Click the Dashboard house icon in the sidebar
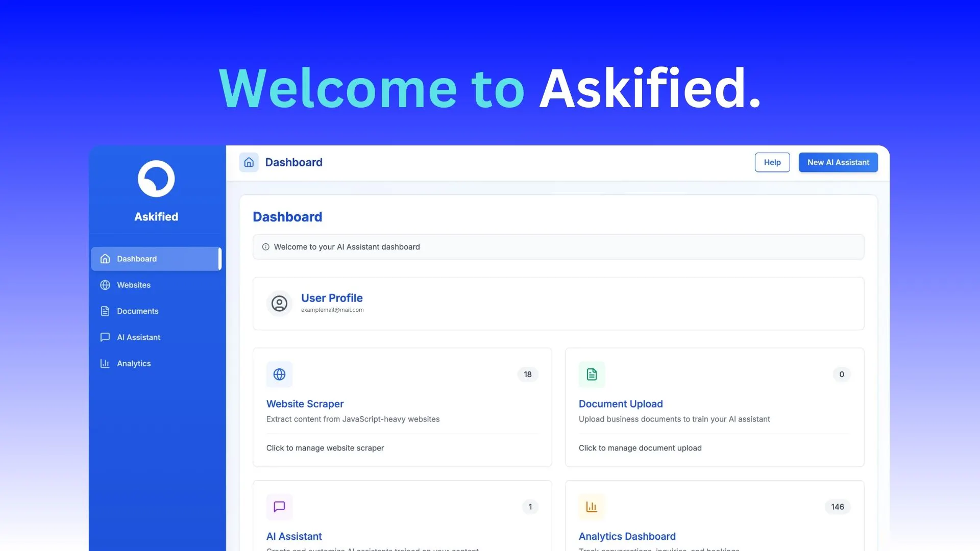 coord(105,259)
